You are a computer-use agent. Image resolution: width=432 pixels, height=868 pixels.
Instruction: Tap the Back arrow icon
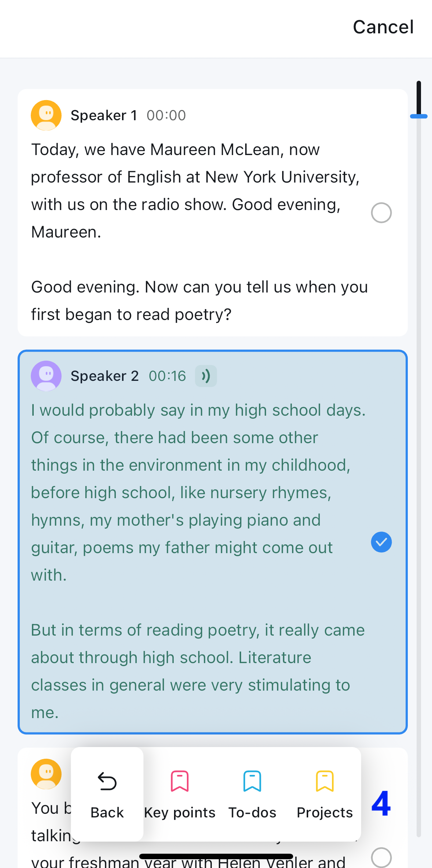tap(107, 781)
